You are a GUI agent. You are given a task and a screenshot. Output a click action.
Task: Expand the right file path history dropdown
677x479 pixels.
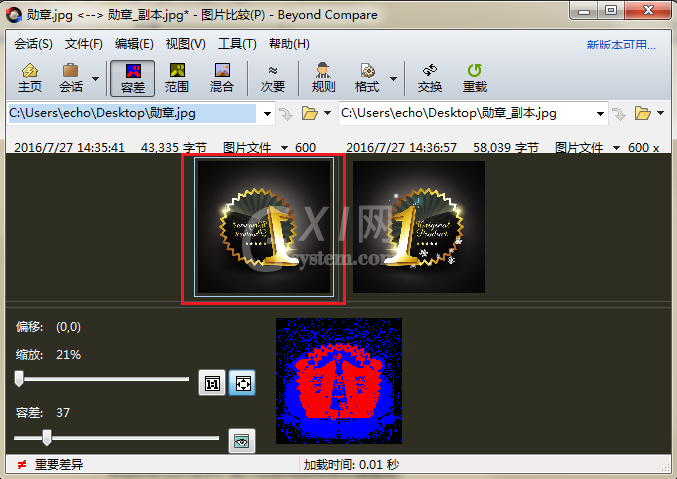600,114
